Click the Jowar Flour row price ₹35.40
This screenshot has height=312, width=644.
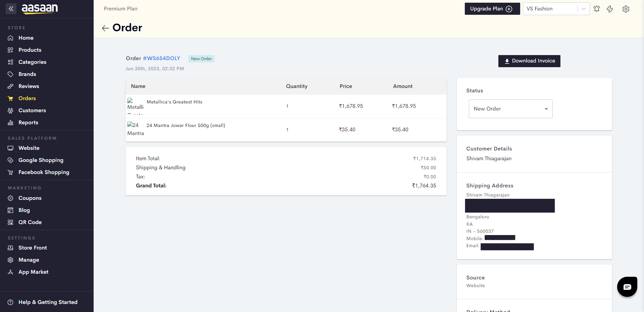click(x=347, y=130)
